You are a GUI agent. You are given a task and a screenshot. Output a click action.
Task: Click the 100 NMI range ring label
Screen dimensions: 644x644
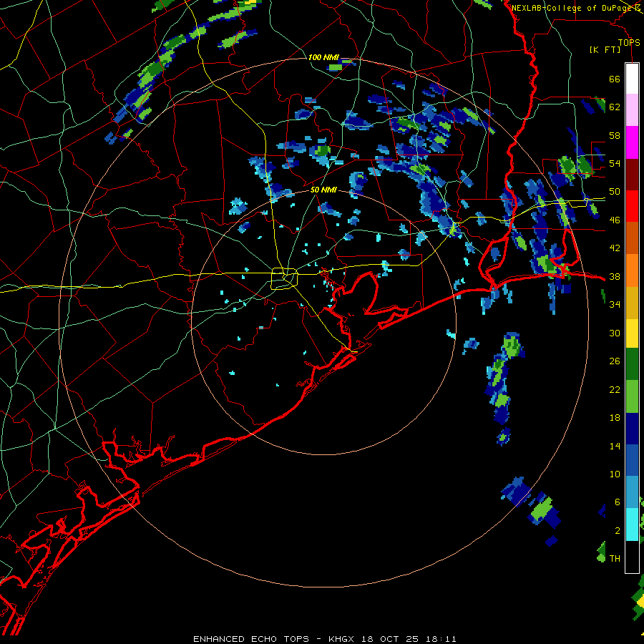click(323, 57)
